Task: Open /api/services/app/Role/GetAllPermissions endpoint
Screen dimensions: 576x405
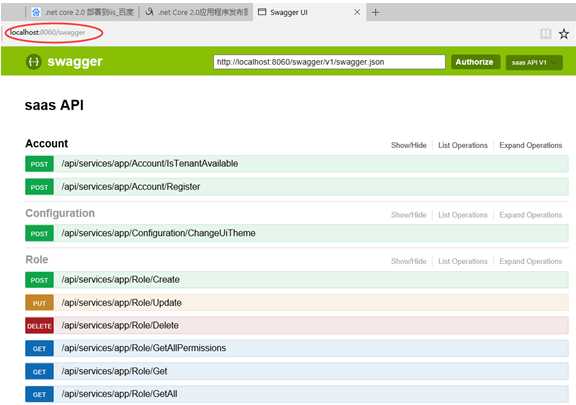Action: (144, 348)
